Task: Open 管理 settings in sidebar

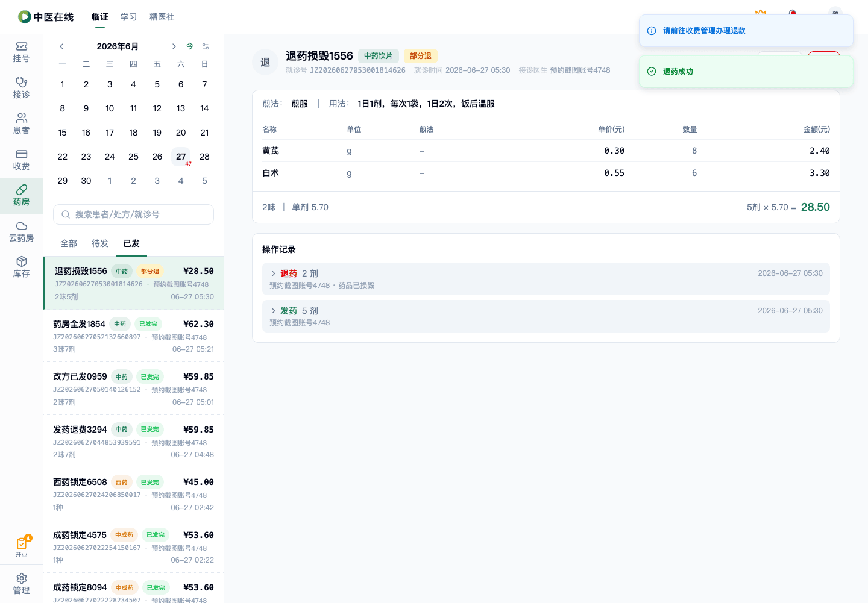Action: pyautogui.click(x=21, y=584)
